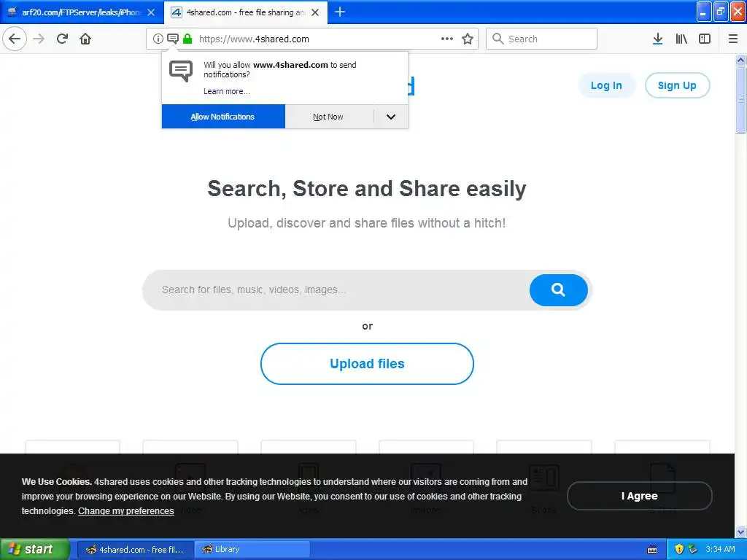747x560 pixels.
Task: Open the Downloads arrow button
Action: [657, 39]
